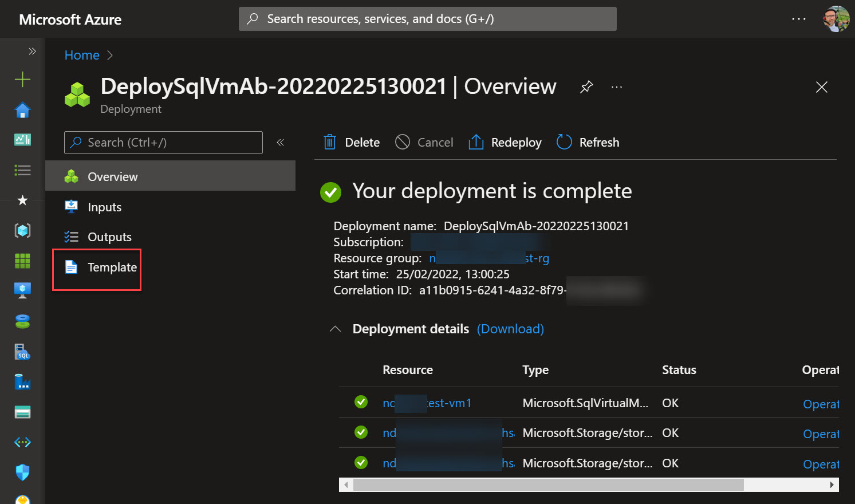Click the Microsoft Azure logo text
Image resolution: width=855 pixels, height=504 pixels.
[x=70, y=19]
